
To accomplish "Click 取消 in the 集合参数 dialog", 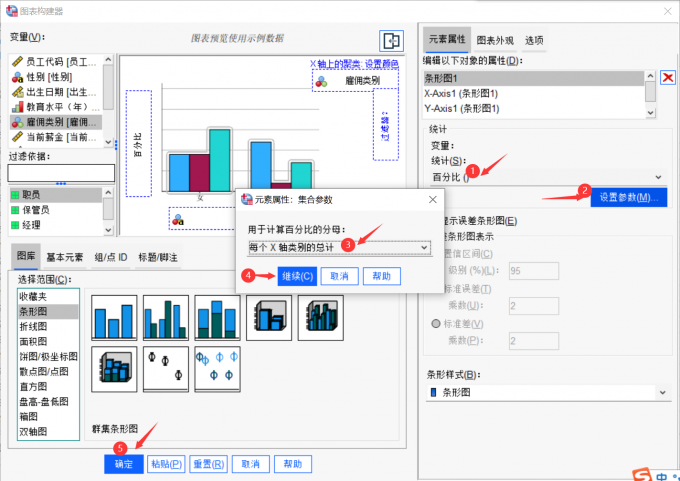I will 339,276.
